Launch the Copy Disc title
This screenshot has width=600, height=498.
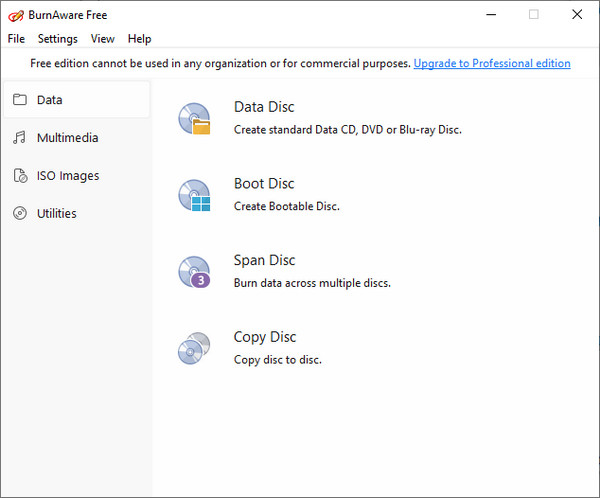tap(265, 337)
